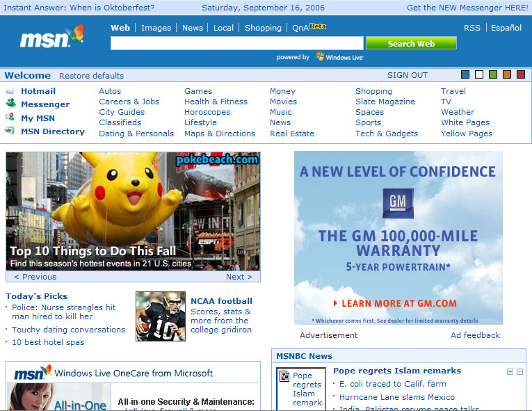Open Nurse strangles hit man story
Screen dimensions: 532x411
click(63, 312)
